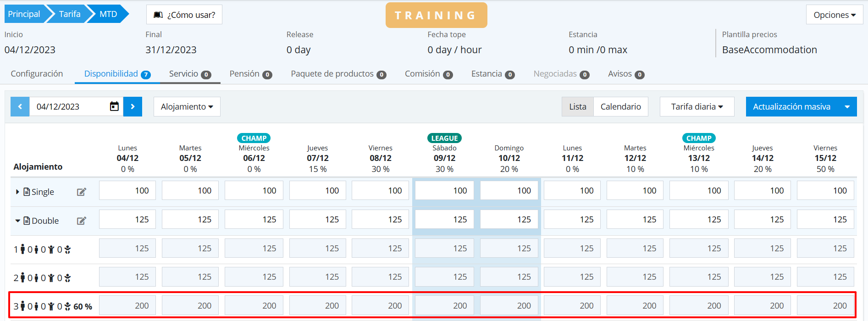Screen dimensions: 868x321
Task: Click the CHAMP event badge on 06/12
Action: pos(254,138)
